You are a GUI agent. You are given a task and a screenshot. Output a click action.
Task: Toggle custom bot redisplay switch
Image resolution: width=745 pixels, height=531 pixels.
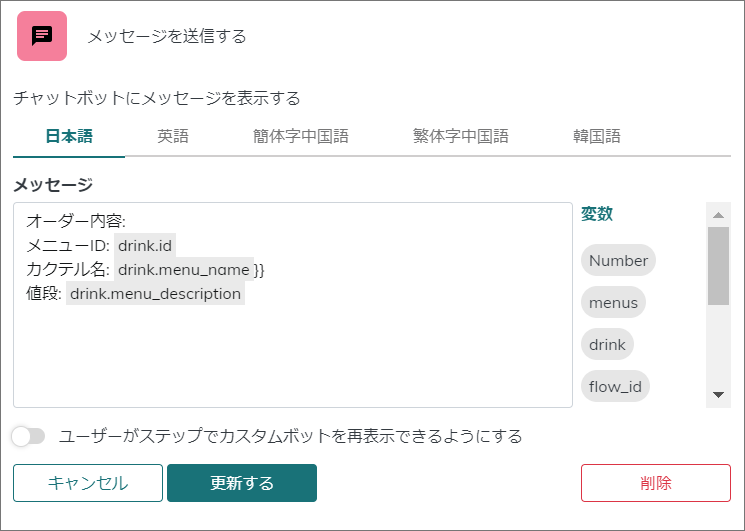(29, 436)
